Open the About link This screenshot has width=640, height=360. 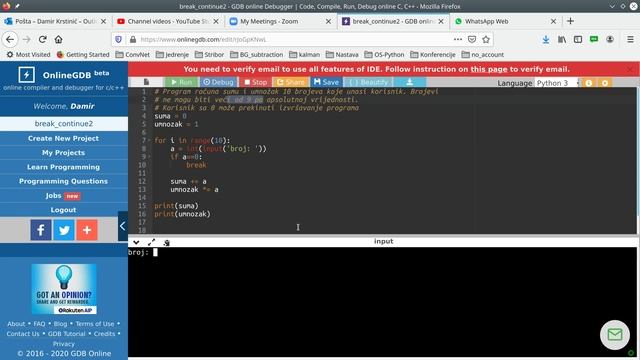click(x=16, y=324)
